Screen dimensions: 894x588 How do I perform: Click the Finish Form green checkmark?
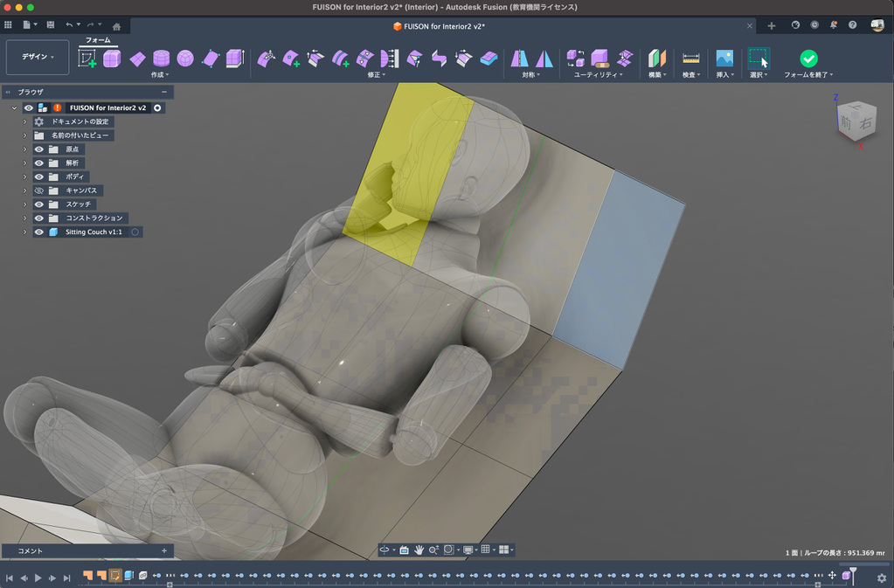pyautogui.click(x=808, y=59)
